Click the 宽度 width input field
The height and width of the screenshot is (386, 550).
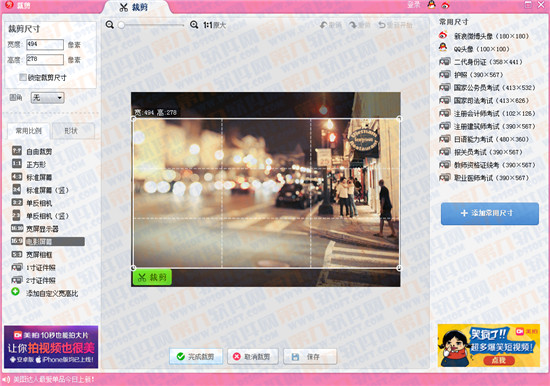click(45, 45)
